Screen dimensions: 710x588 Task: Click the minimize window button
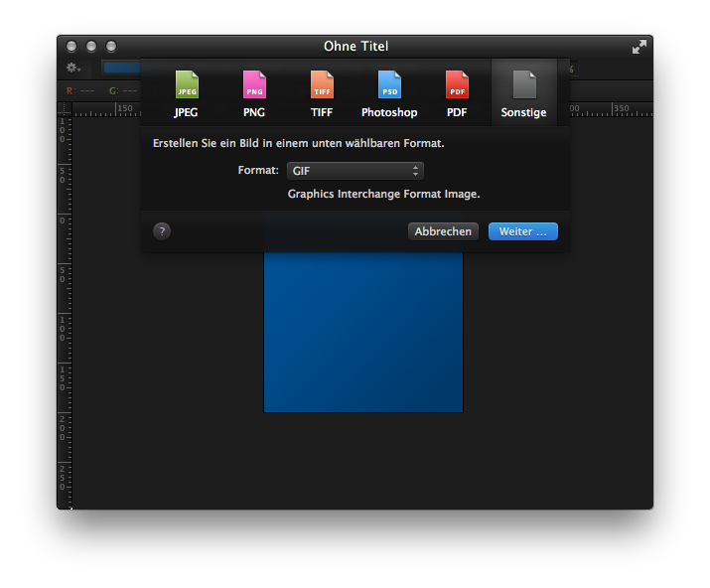click(x=91, y=47)
